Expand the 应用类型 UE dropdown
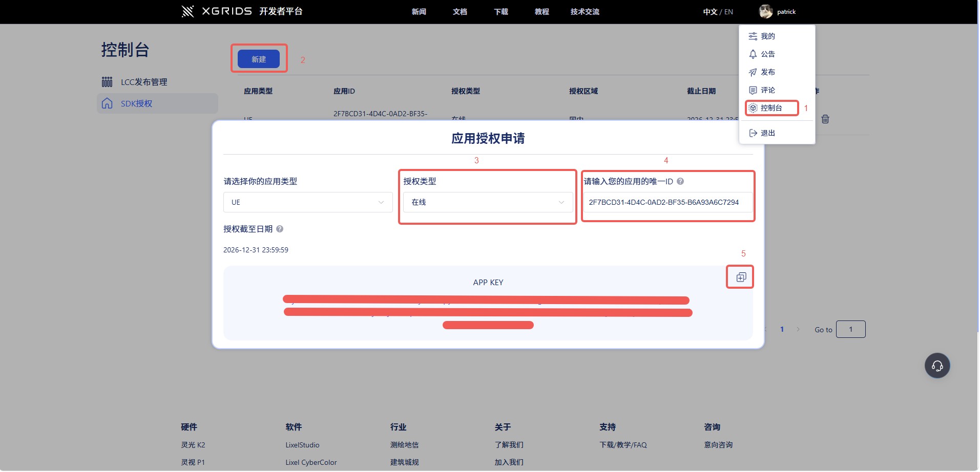The image size is (980, 472). 308,202
